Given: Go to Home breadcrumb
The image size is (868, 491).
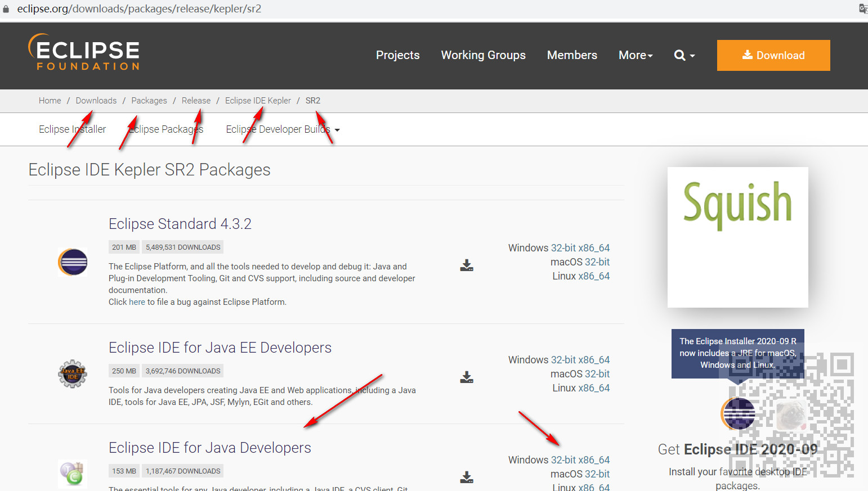Looking at the screenshot, I should pyautogui.click(x=50, y=101).
